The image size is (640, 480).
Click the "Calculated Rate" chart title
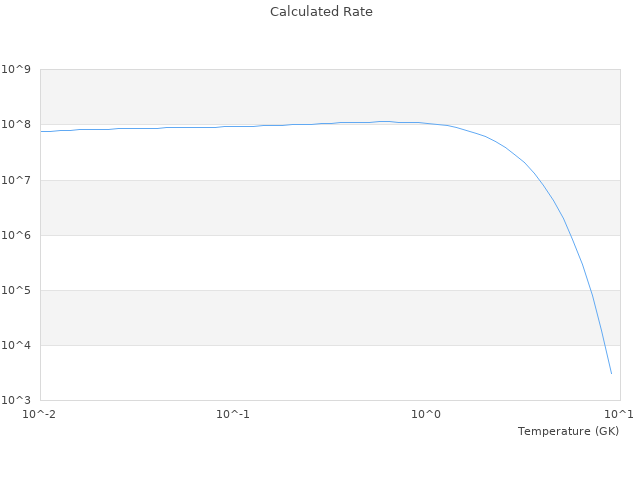click(x=320, y=12)
